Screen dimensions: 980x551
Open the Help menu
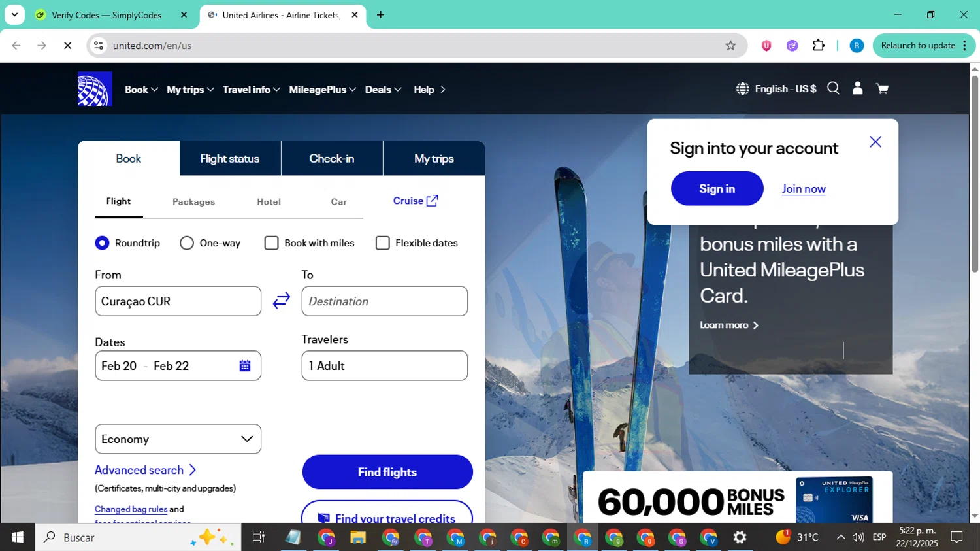[x=429, y=90]
